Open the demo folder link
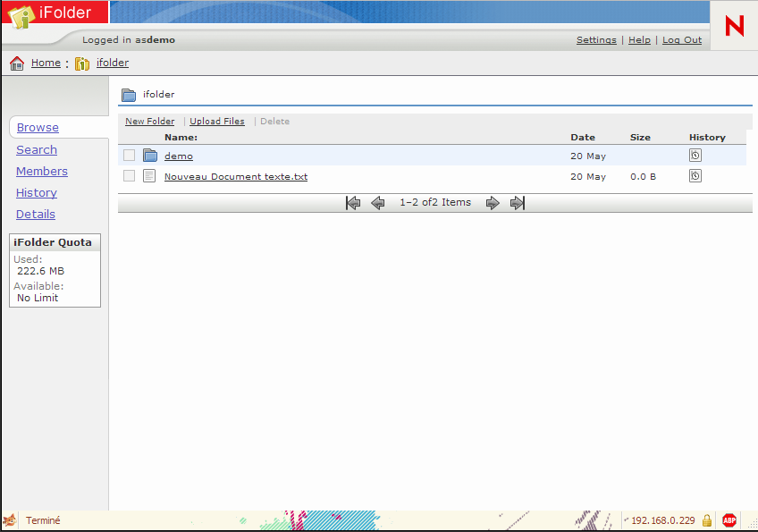This screenshot has width=758, height=532. 179,156
